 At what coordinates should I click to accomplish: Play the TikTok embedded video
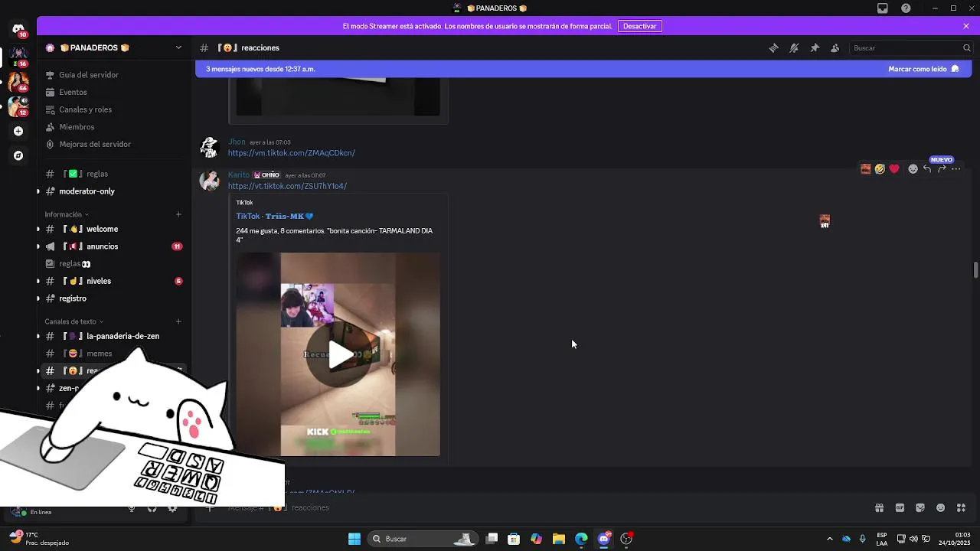341,354
